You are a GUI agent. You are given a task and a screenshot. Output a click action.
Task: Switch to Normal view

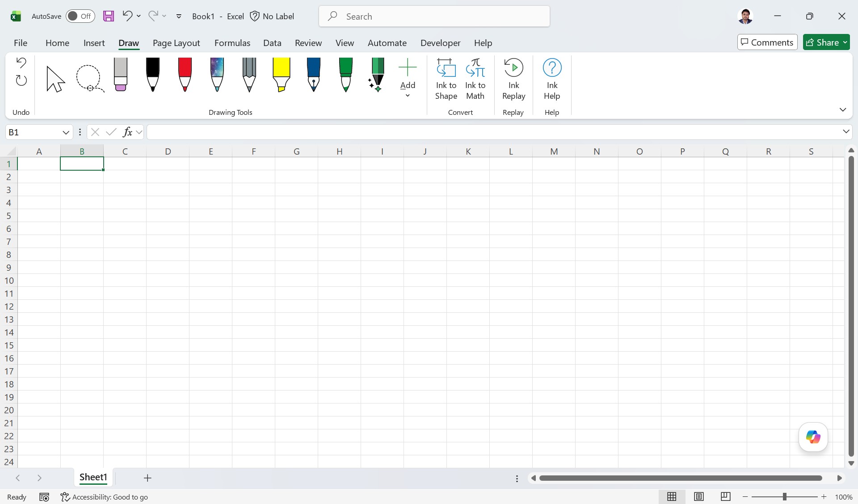[x=672, y=496]
